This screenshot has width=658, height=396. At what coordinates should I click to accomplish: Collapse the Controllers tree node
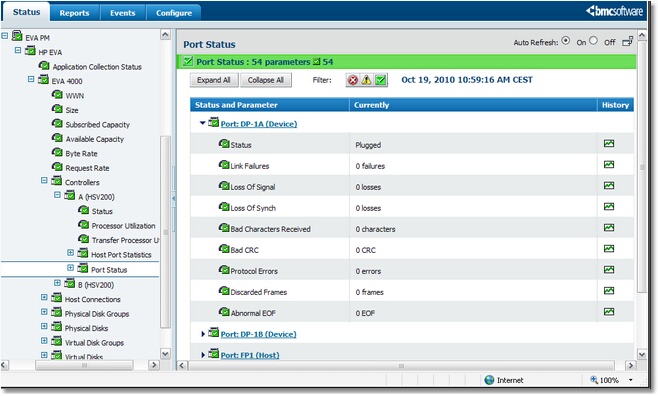click(44, 180)
